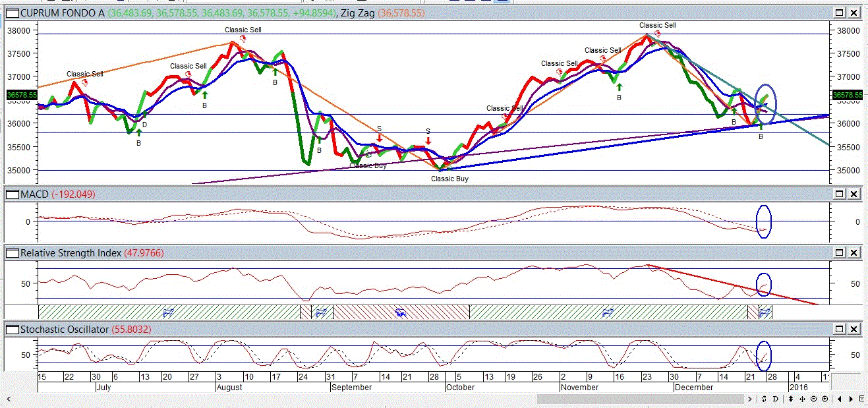Click the rescale refresh icon in bottom toolbar
The height and width of the screenshot is (408, 868).
coord(764,399)
